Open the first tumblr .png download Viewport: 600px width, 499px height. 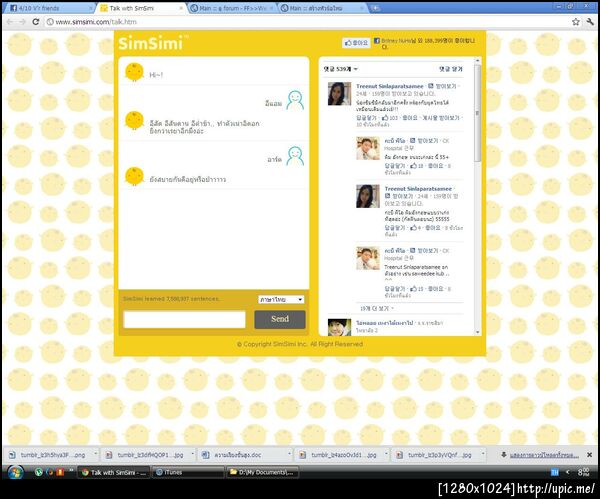click(48, 455)
